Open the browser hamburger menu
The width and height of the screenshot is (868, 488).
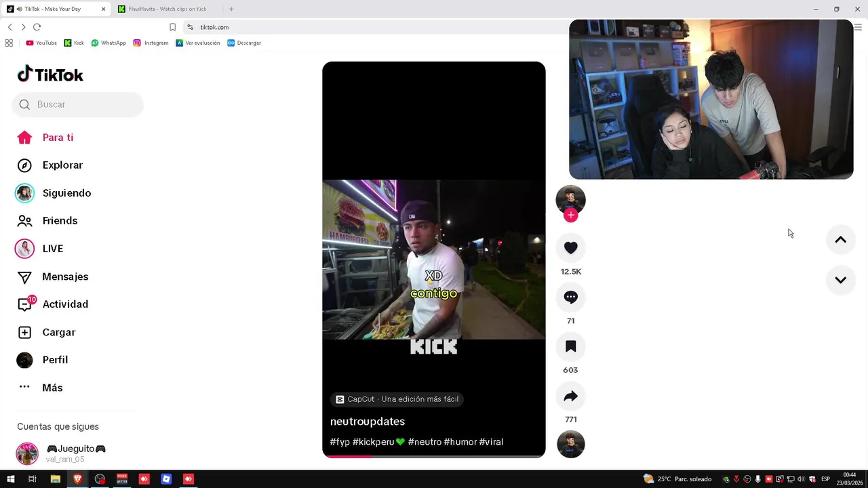click(x=858, y=27)
